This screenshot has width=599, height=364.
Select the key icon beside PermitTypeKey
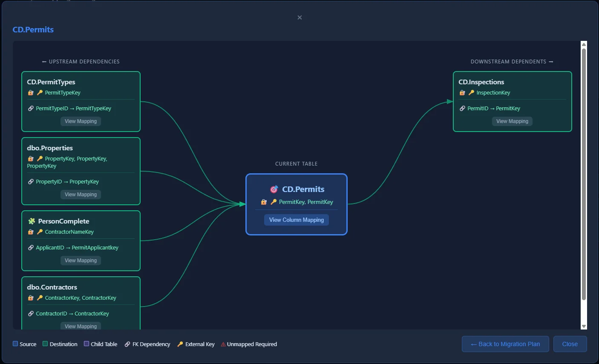tap(39, 92)
